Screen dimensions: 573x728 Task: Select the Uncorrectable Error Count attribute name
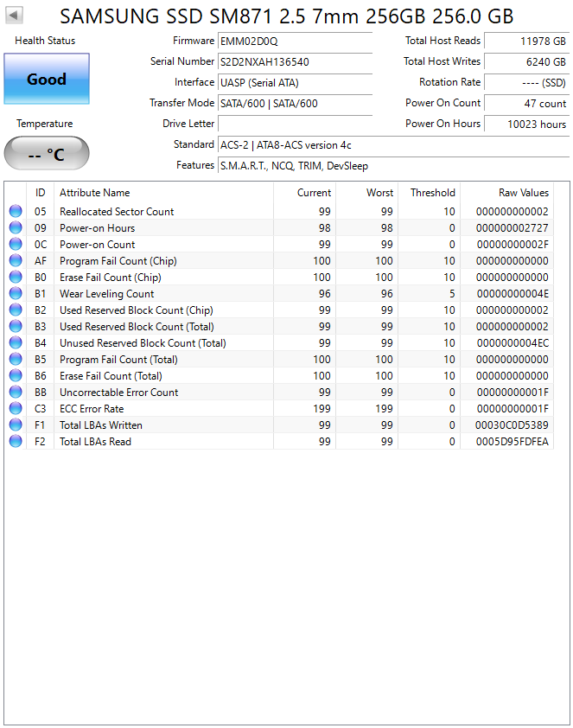[118, 393]
